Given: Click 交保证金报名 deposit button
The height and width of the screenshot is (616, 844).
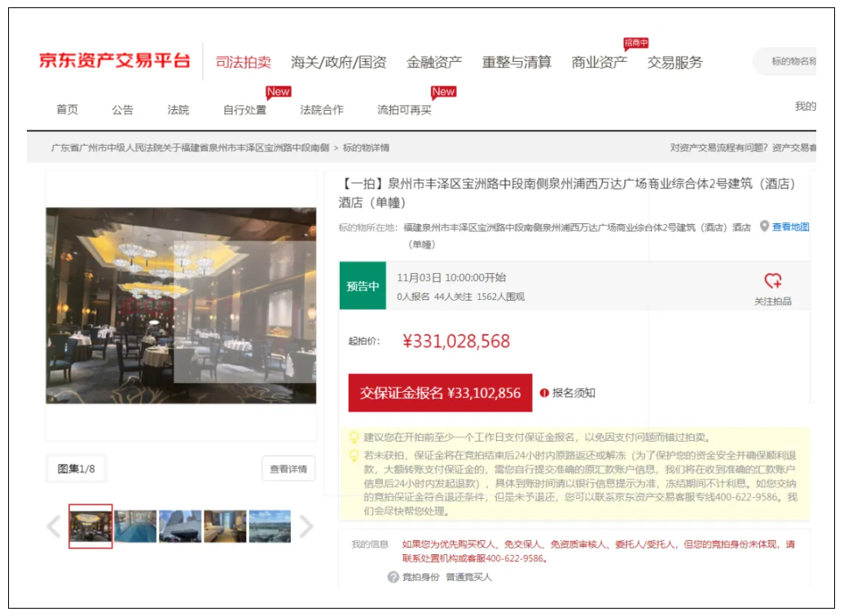Looking at the screenshot, I should [440, 393].
